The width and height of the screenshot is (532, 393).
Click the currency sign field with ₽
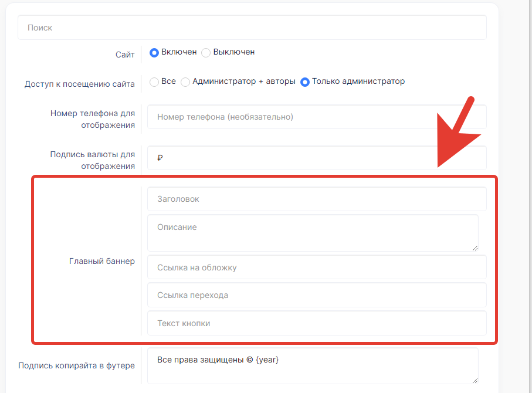[x=317, y=158]
